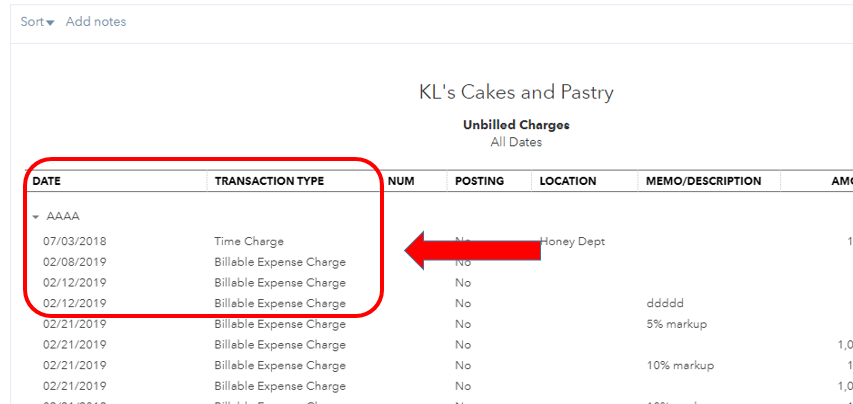Click the MEMO/DESCRIPTION column header
853x404 pixels.
pyautogui.click(x=703, y=181)
